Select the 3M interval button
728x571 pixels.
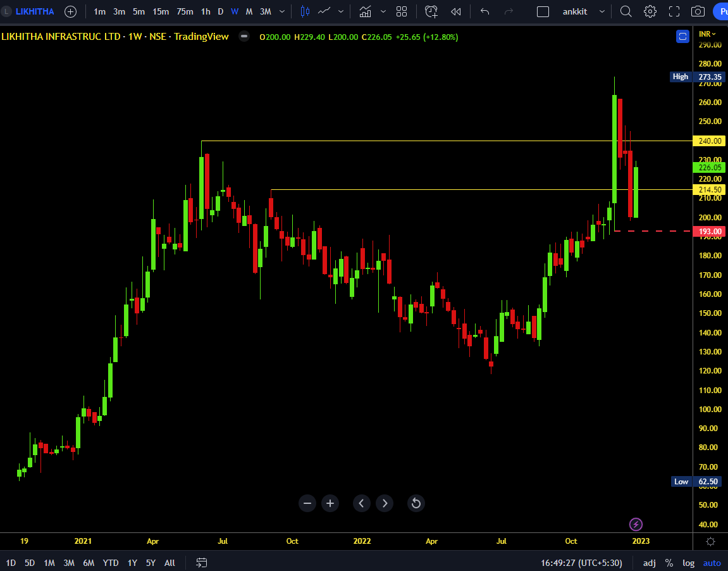click(266, 11)
